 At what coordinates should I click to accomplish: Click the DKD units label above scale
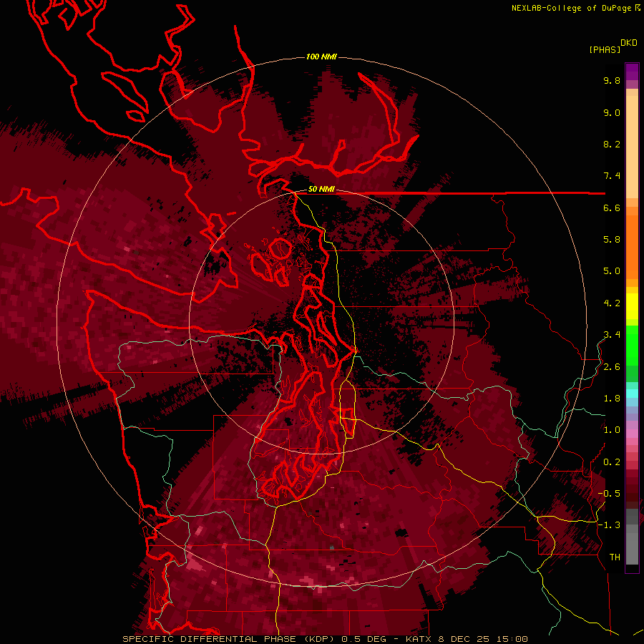[x=629, y=43]
